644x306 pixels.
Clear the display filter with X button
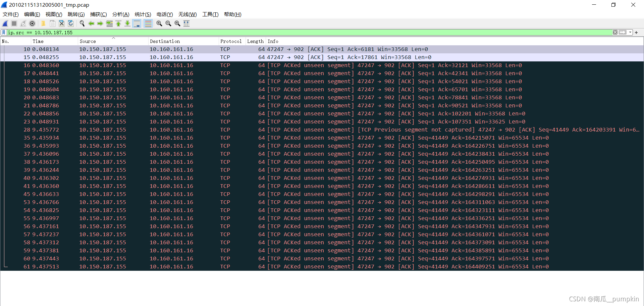(x=615, y=33)
